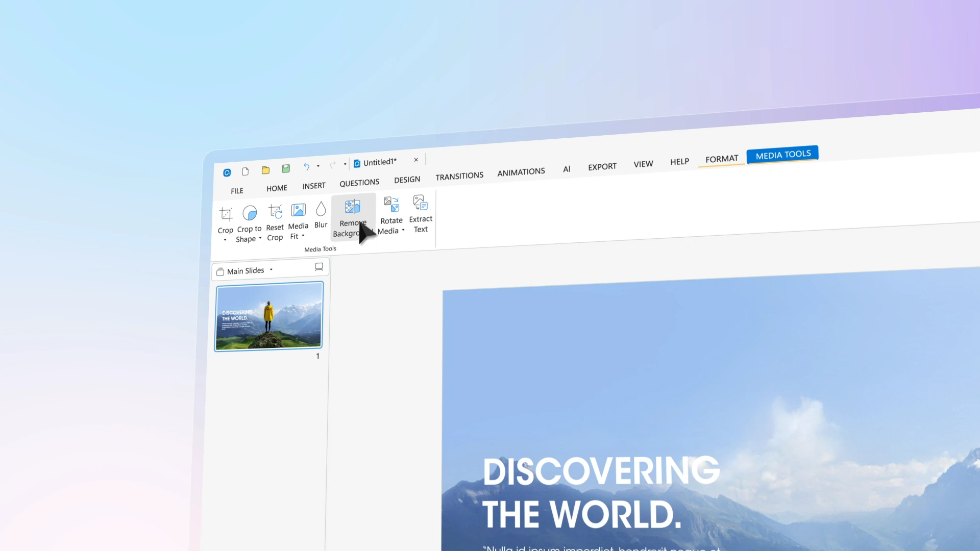This screenshot has height=551, width=980.
Task: Select the VIEW ribbon tab
Action: (x=643, y=164)
